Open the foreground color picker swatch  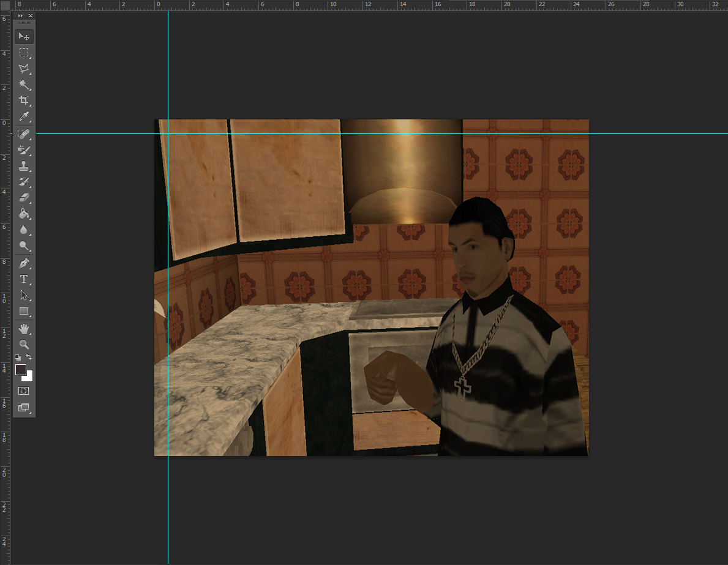[20, 369]
